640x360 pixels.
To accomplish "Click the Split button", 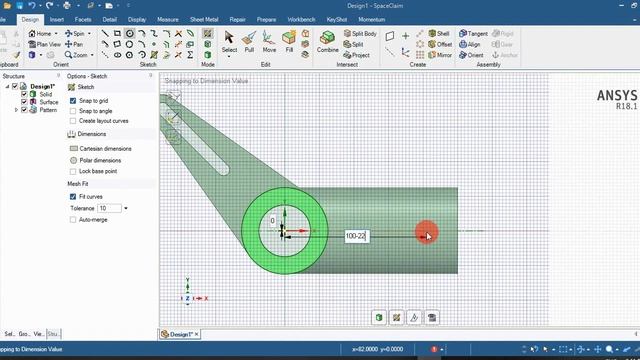I will 353,44.
